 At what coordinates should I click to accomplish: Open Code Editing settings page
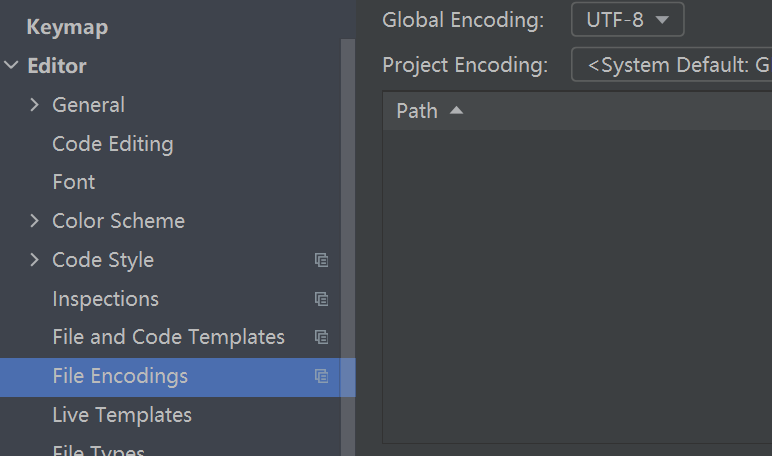(112, 144)
